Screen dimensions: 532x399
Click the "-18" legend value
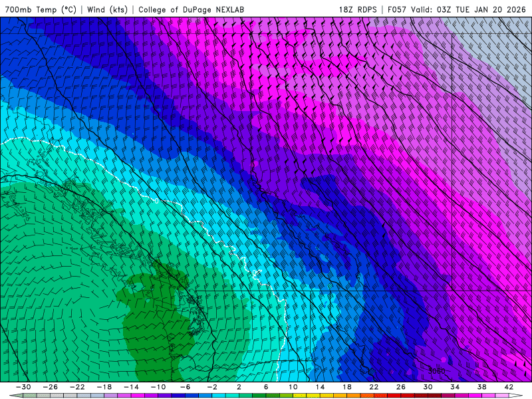(x=104, y=387)
